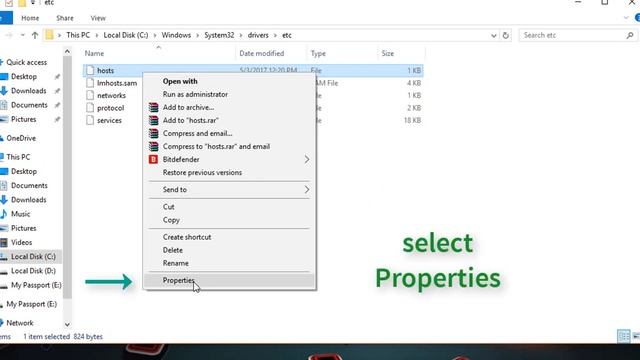This screenshot has height=360, width=640.
Task: Click the search magnifier icon
Action: point(630,36)
